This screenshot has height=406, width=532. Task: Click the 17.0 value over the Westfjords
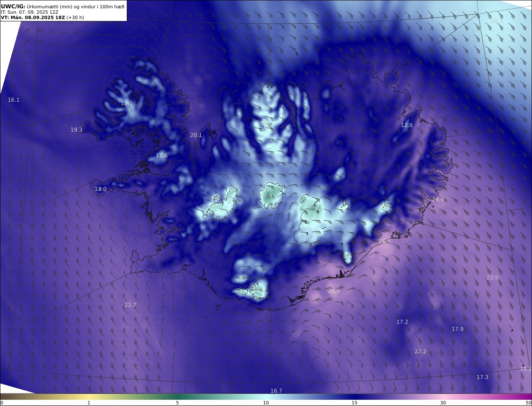click(x=127, y=103)
